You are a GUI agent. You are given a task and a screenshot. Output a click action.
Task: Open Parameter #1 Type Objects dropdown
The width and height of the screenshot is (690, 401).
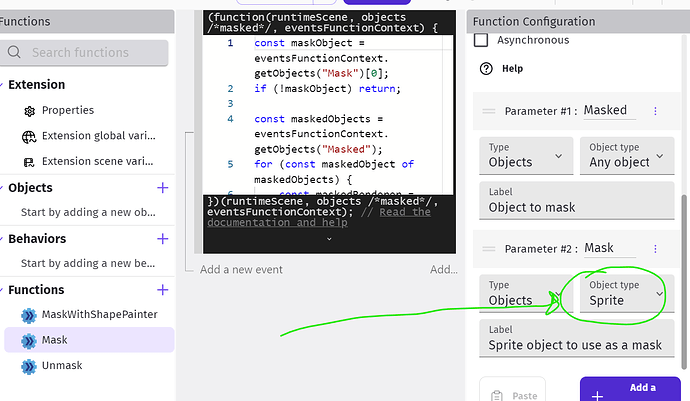(x=524, y=155)
